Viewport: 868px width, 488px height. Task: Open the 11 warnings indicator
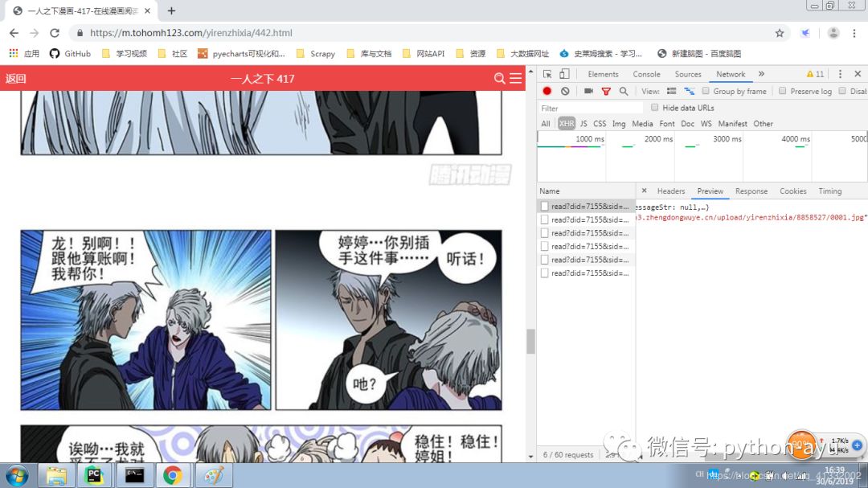[x=815, y=74]
